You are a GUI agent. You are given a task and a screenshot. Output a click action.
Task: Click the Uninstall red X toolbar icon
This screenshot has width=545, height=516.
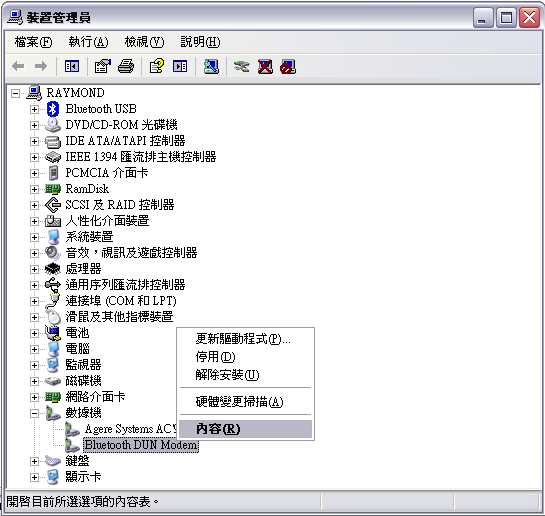(x=265, y=66)
